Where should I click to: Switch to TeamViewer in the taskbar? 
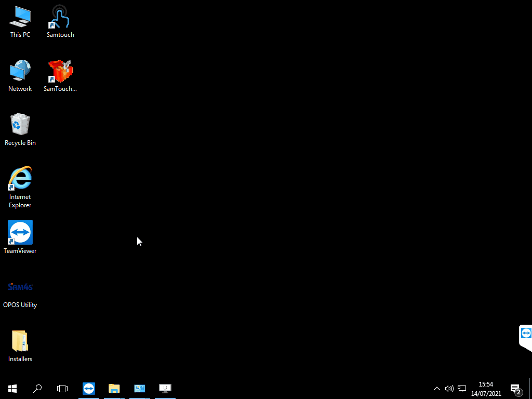pos(89,388)
